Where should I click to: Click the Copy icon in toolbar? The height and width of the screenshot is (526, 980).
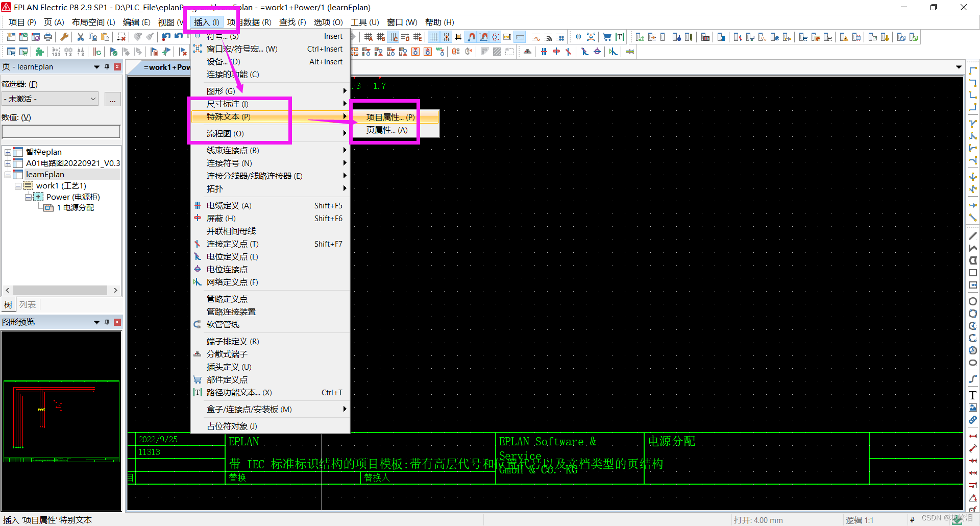[93, 37]
